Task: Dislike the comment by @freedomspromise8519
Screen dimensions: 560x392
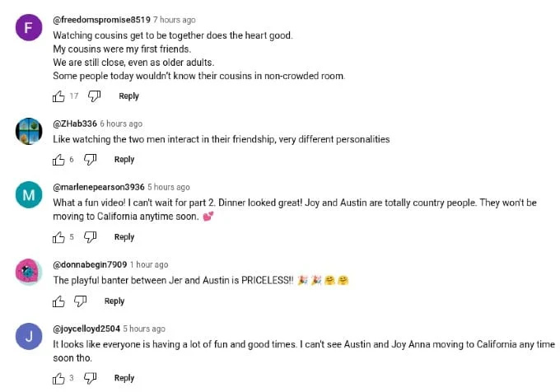Action: [94, 96]
